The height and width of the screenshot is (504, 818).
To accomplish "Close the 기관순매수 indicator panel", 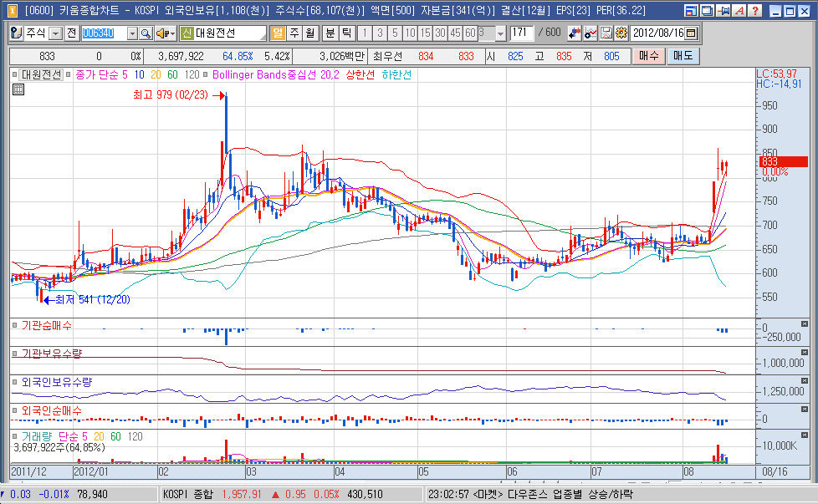I will [x=805, y=324].
